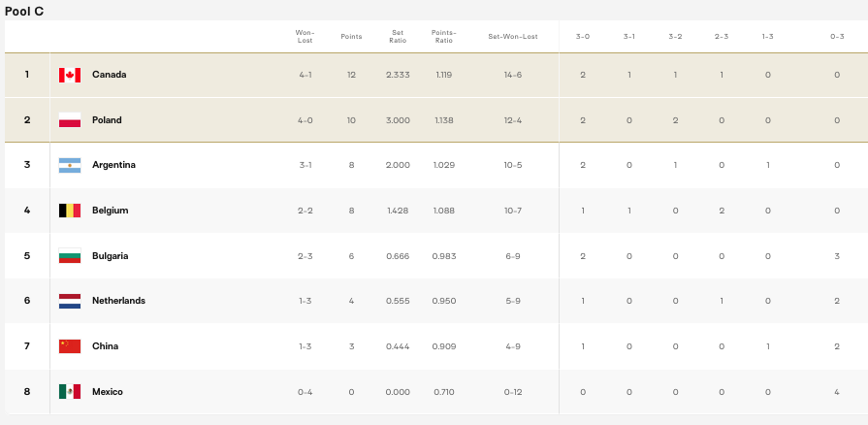Select the Netherlands flag icon
This screenshot has width=868, height=425.
tap(69, 301)
